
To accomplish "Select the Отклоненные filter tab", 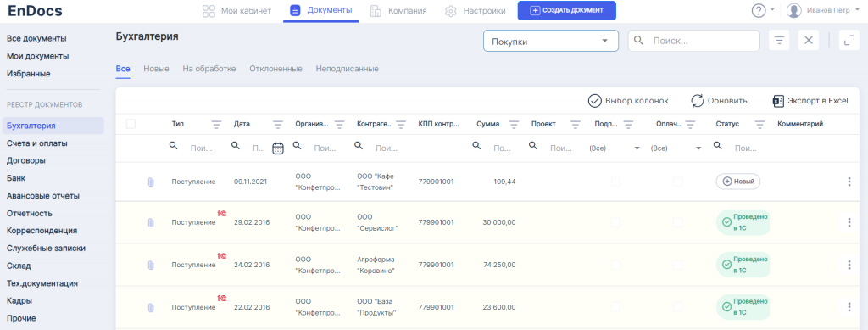I will click(275, 69).
